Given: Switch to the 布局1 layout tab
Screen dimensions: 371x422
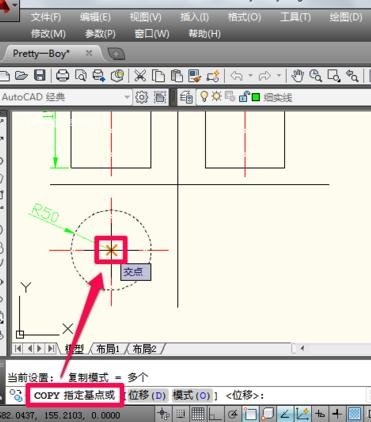Looking at the screenshot, I should coord(108,349).
